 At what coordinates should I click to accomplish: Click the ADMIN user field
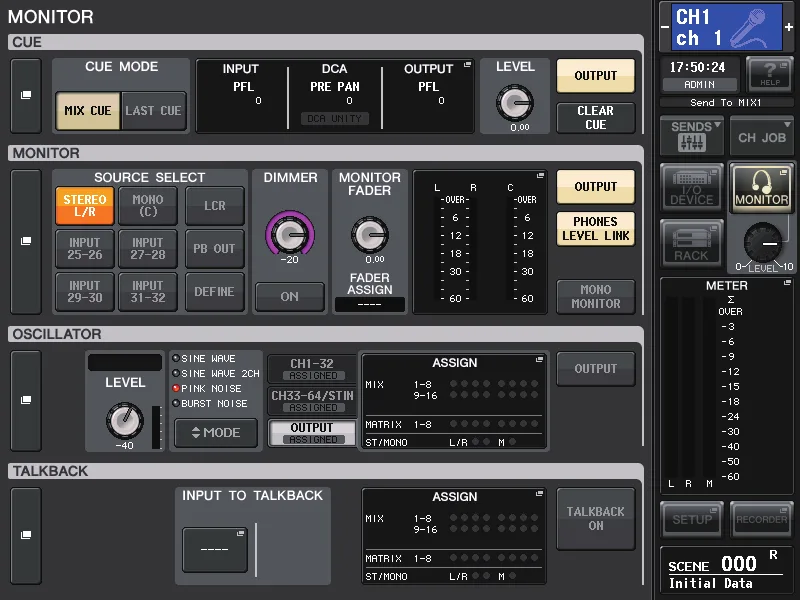699,84
